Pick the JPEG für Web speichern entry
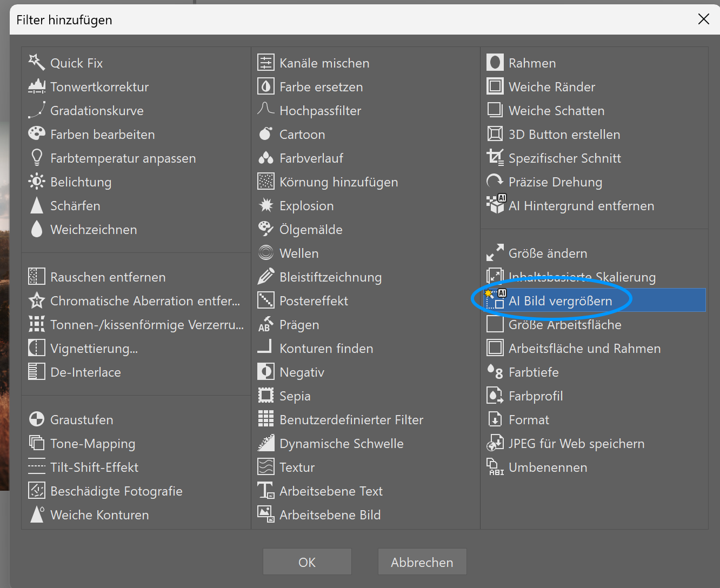Viewport: 720px width, 588px height. click(576, 444)
